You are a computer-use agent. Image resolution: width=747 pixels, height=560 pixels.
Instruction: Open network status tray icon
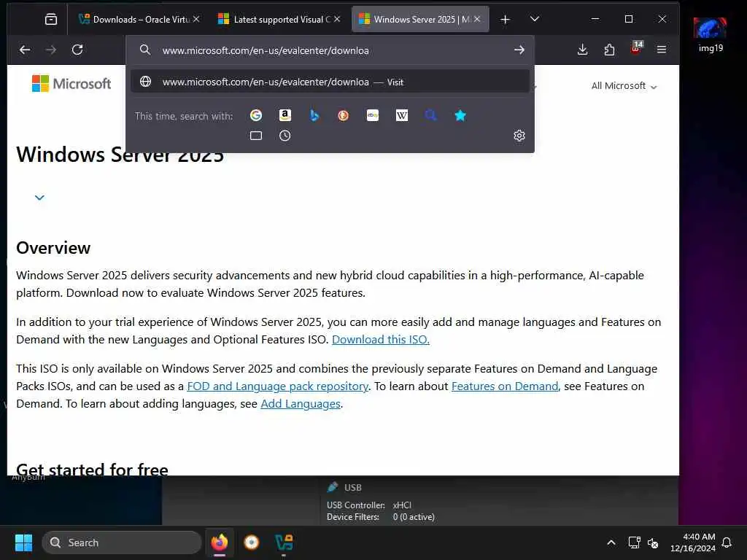(634, 542)
